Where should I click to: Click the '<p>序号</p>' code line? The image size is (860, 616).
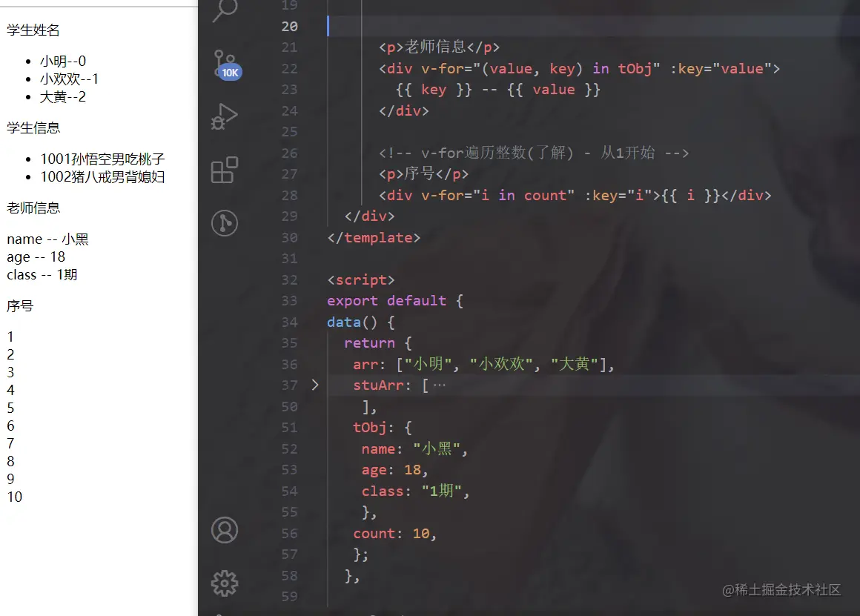423,174
